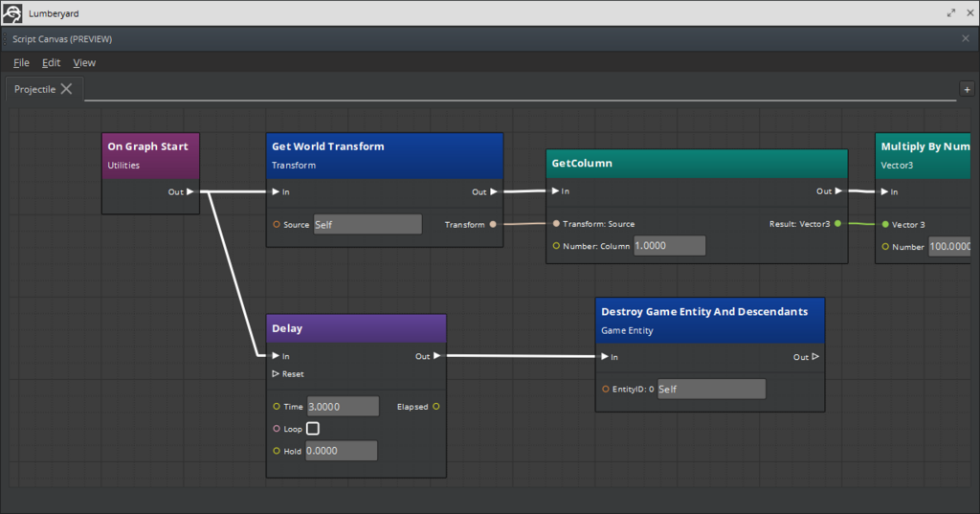Click the Lumberyard logo icon in title bar
Viewport: 980px width, 514px height.
point(12,13)
